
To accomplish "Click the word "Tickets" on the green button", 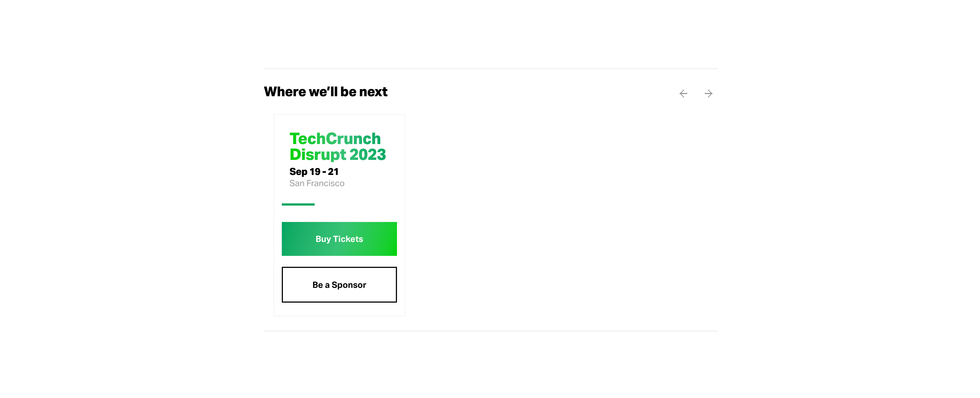I will pos(348,239).
